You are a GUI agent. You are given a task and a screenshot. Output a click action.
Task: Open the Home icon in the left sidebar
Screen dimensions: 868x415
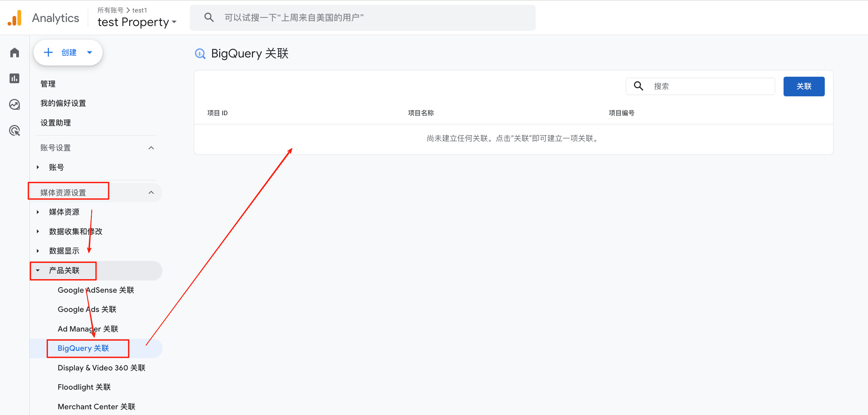[15, 52]
